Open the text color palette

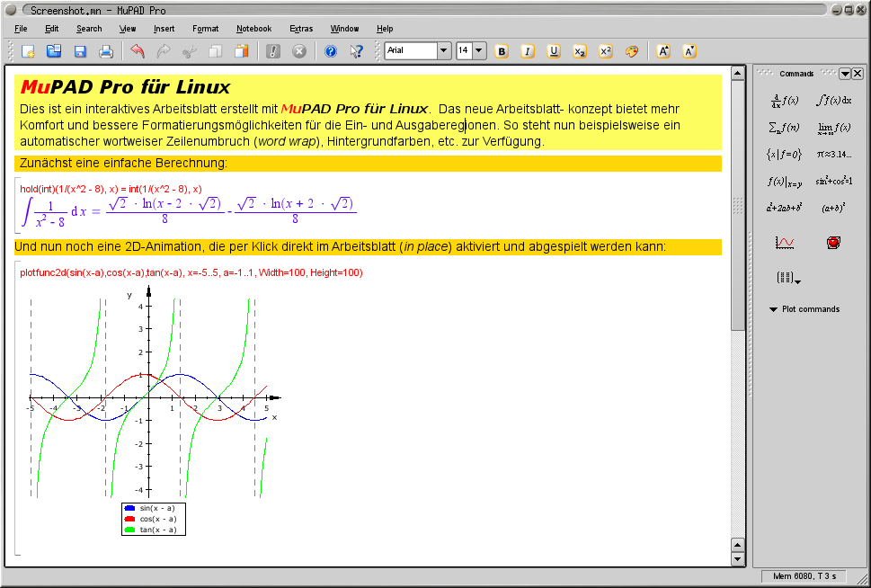[x=632, y=51]
